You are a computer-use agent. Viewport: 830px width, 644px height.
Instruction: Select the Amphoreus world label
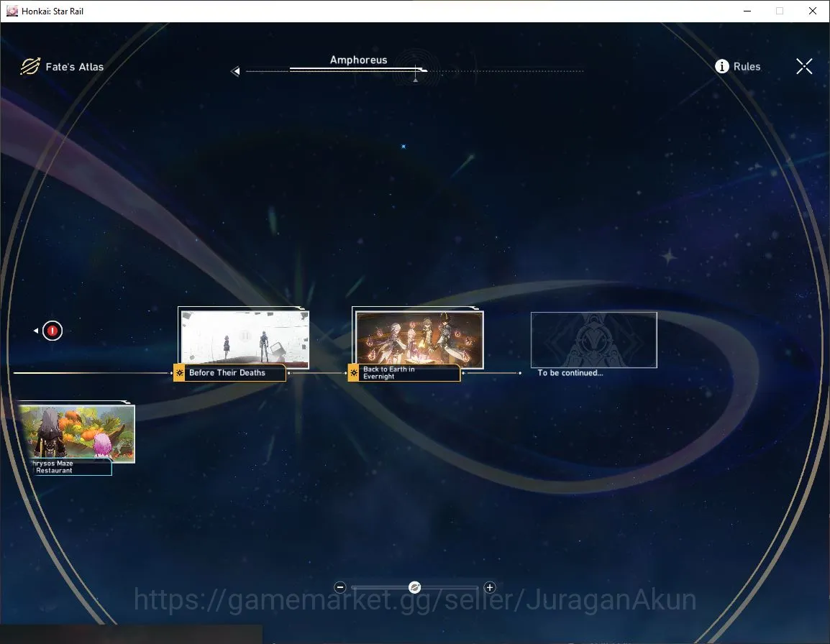point(358,60)
